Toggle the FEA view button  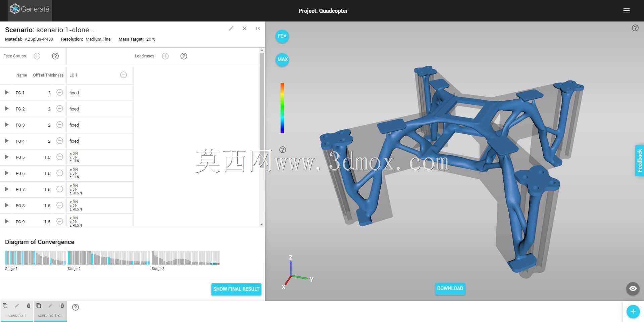[282, 36]
